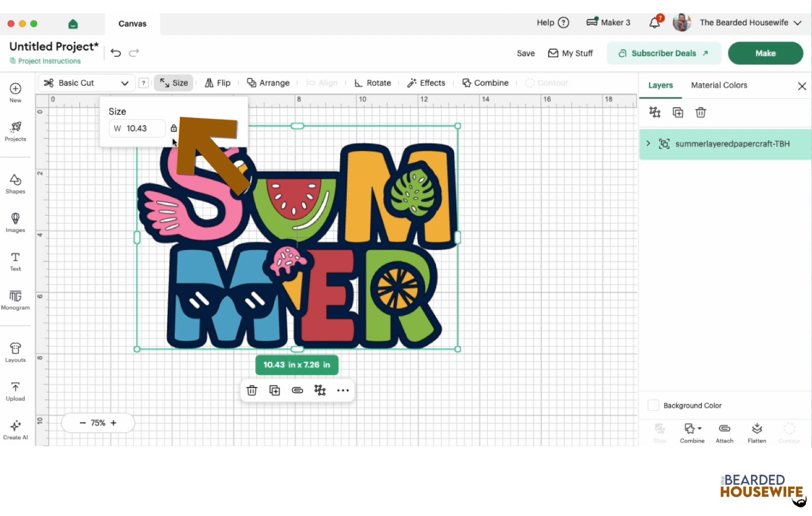Click the Undo arrow

click(116, 53)
